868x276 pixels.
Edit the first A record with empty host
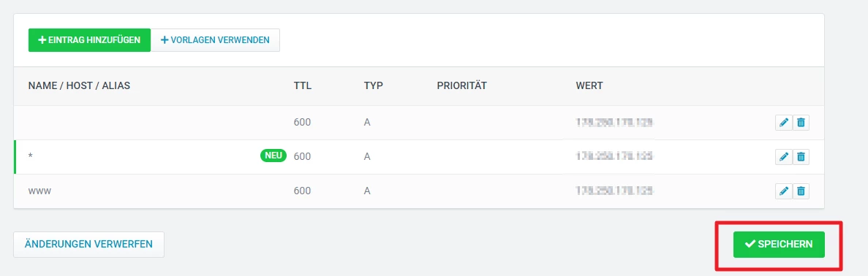[x=783, y=123]
